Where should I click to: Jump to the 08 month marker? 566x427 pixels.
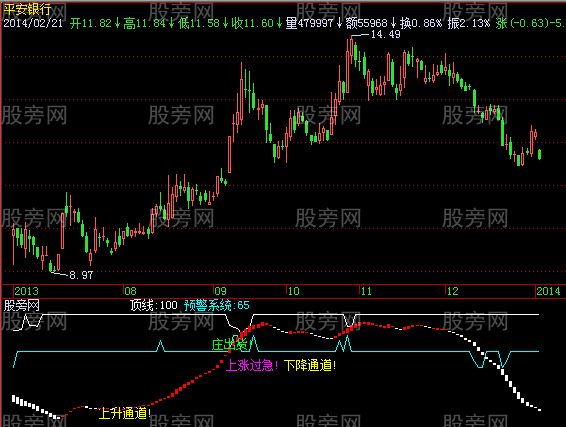point(130,291)
